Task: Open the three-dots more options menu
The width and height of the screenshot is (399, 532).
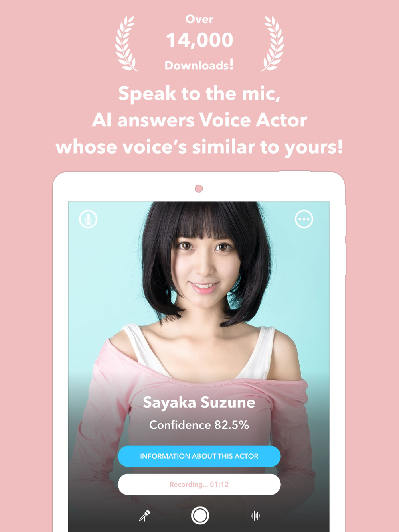Action: 304,219
